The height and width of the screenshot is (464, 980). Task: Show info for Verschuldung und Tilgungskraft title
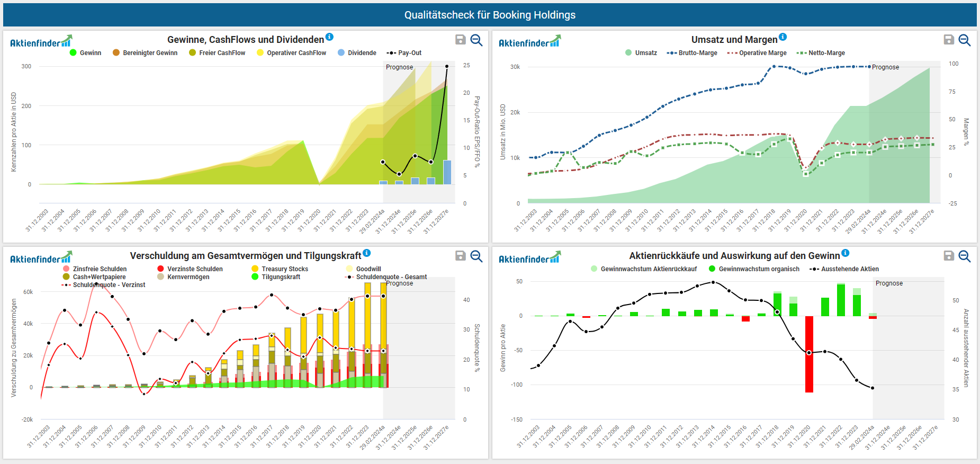(x=367, y=253)
